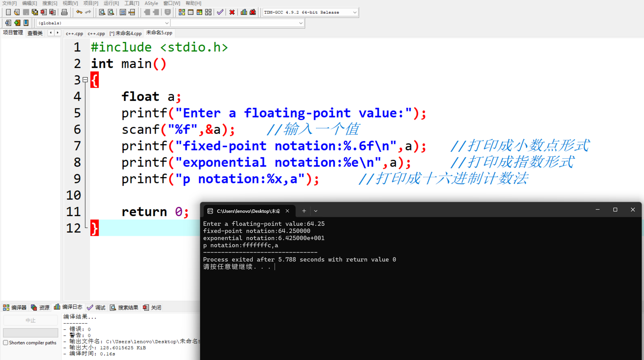Click the Undo arrow icon
The width and height of the screenshot is (644, 360).
(79, 12)
